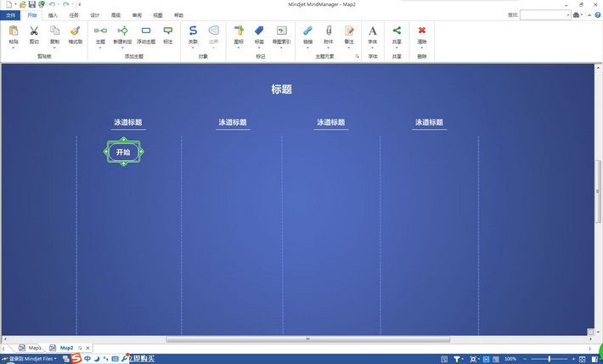Click the horizontal scrollbar thumb
Image resolution: width=603 pixels, height=364 pixels.
coord(307,339)
